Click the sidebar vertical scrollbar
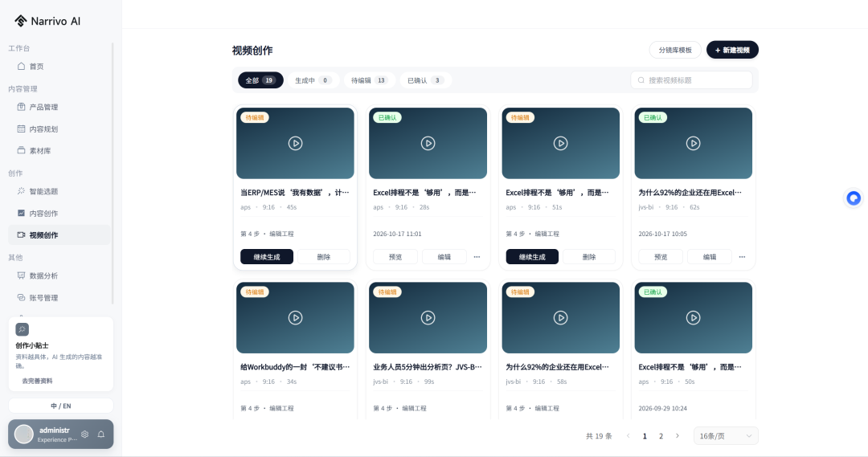Viewport: 868px width, 457px height. pyautogui.click(x=113, y=173)
